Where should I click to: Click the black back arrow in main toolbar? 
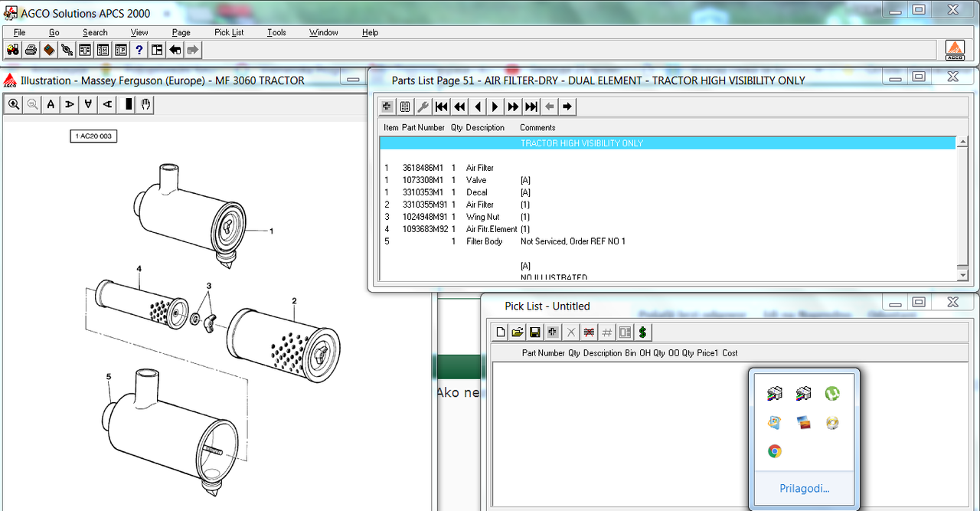click(175, 50)
